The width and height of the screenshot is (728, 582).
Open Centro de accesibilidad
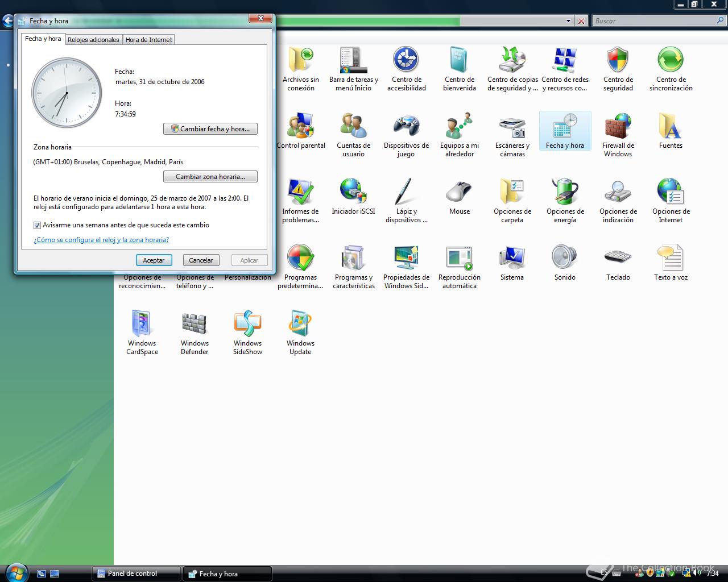[406, 69]
